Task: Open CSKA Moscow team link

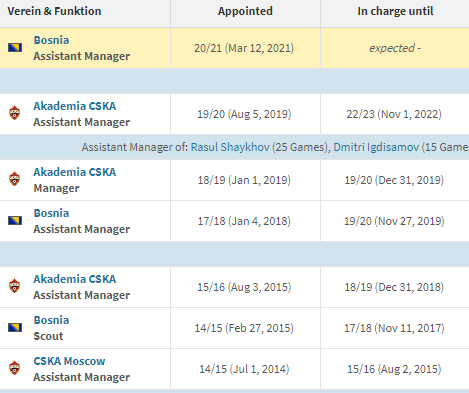Action: (69, 361)
